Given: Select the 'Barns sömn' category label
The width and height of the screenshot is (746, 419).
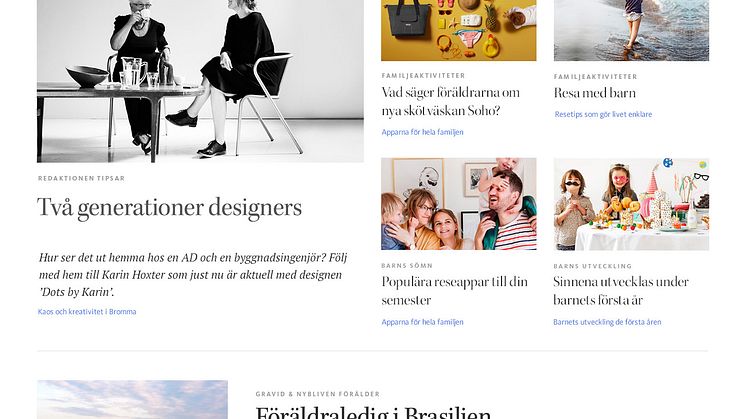Looking at the screenshot, I should 407,266.
